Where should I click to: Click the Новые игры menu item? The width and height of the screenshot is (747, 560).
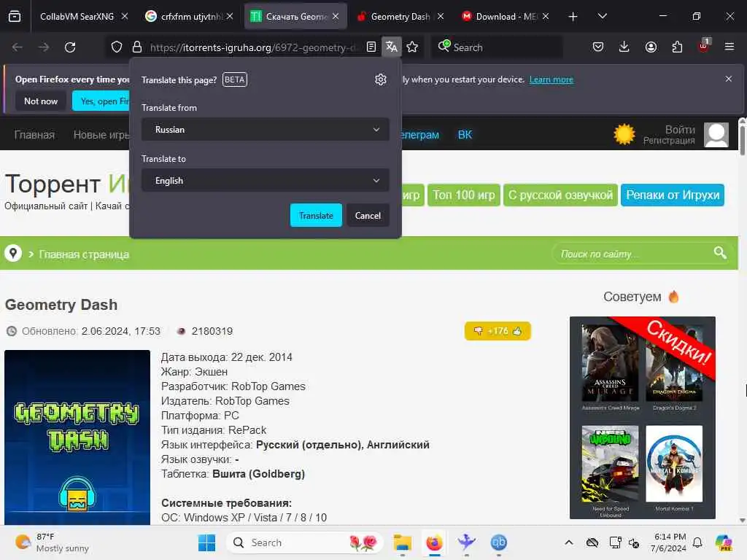[101, 135]
